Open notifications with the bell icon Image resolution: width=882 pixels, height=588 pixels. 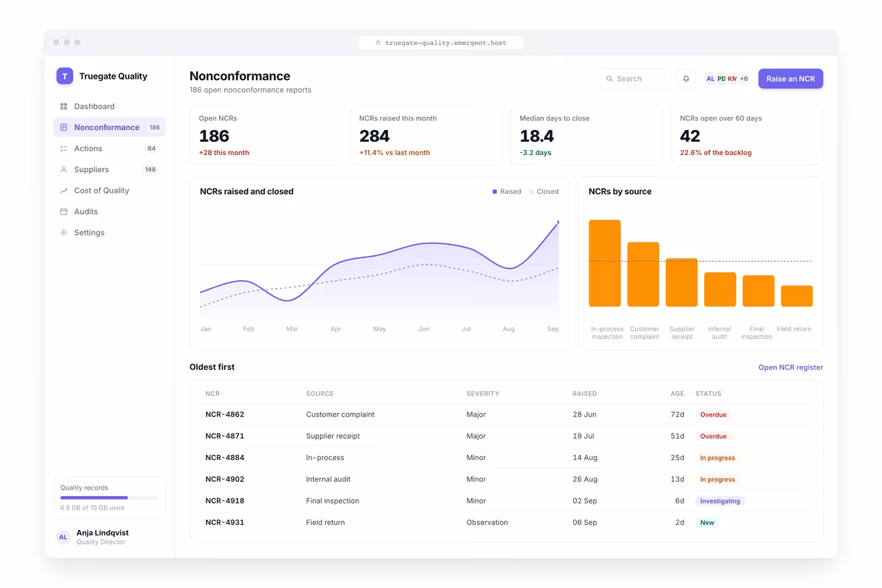(686, 79)
